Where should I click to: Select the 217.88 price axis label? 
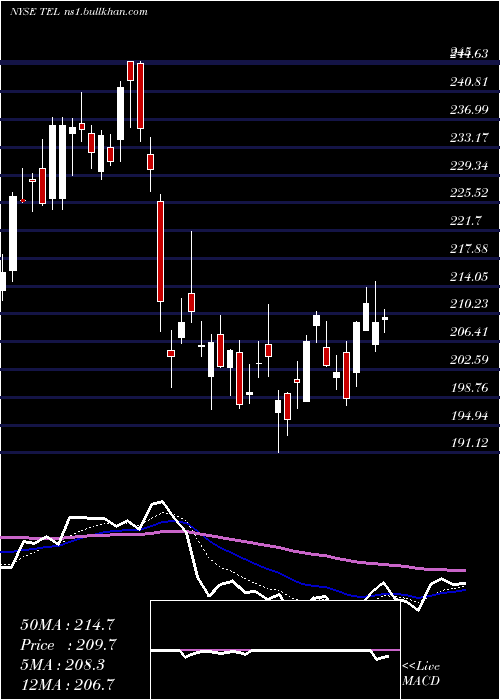click(x=469, y=249)
